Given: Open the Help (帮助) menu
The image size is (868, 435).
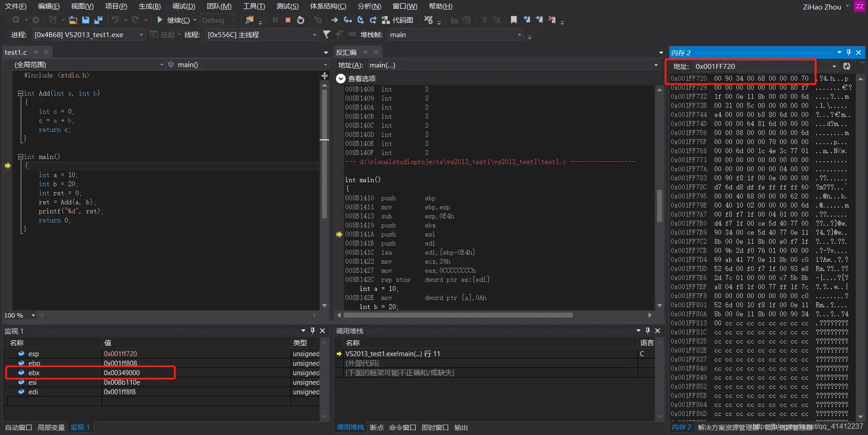Looking at the screenshot, I should coord(440,6).
